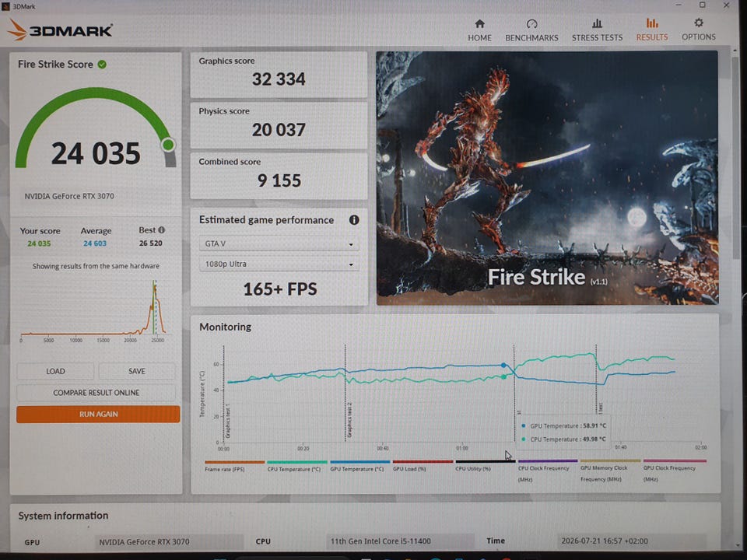This screenshot has width=747, height=560.
Task: Open the RESULTS tab
Action: 652,30
